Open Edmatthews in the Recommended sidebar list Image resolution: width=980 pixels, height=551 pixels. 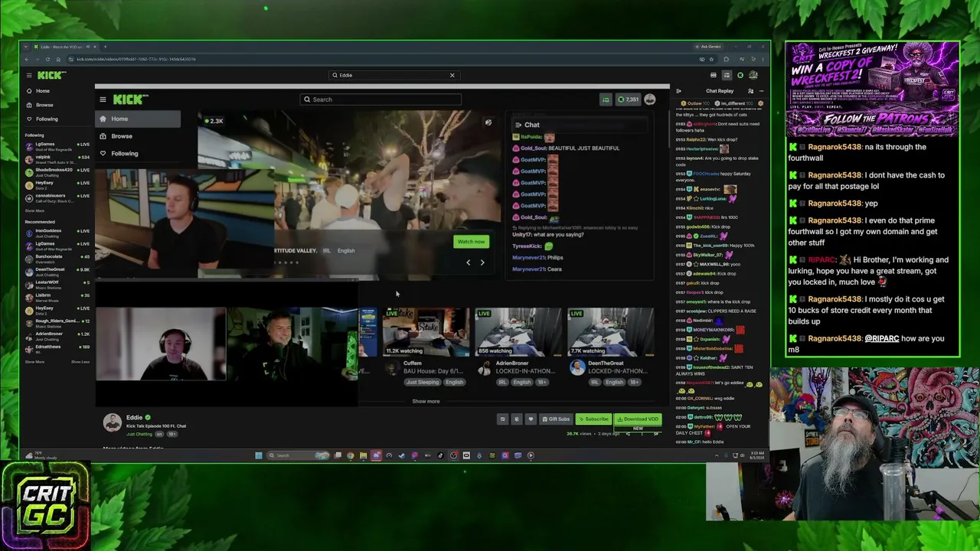[x=57, y=349]
